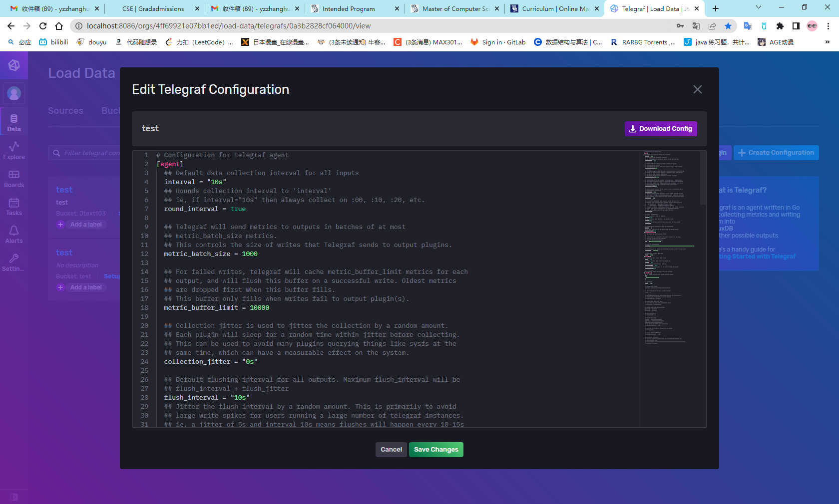
Task: Focus the Filter telegraf configurations field
Action: 85,153
